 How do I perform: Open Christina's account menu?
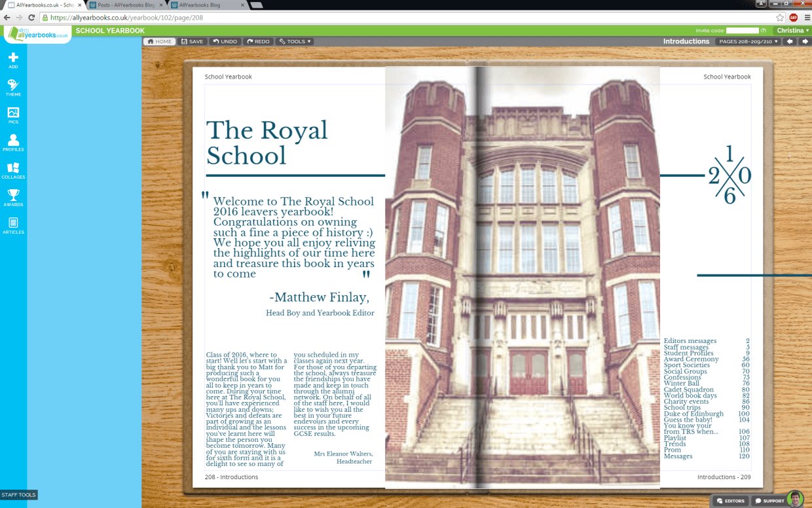[x=792, y=29]
